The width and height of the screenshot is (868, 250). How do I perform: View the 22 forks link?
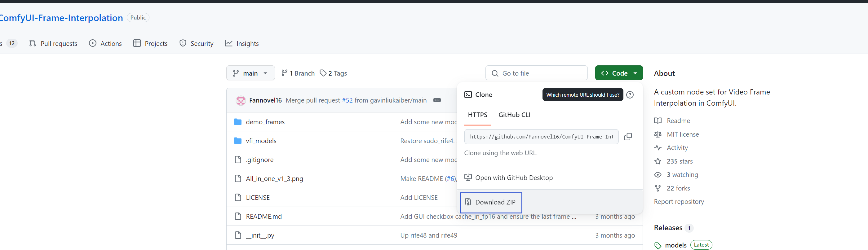(x=678, y=188)
